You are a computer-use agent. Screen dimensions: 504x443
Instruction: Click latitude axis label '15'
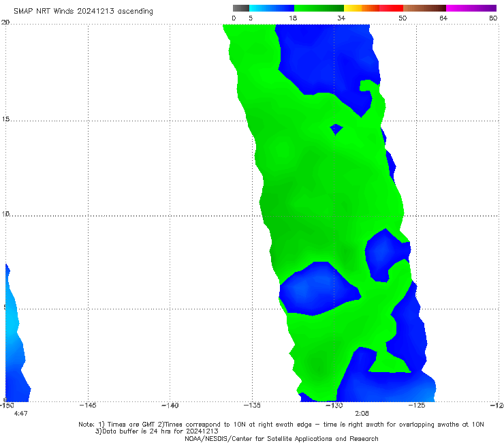(5, 119)
